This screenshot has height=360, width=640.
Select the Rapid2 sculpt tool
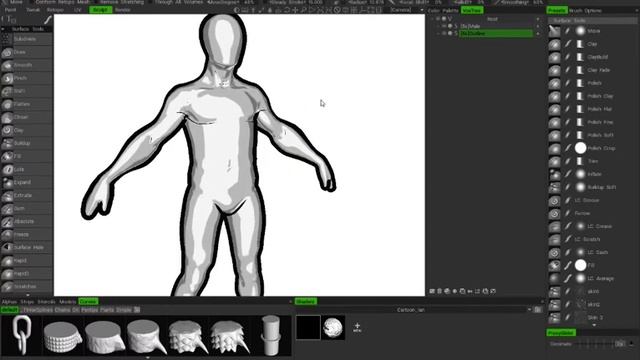[x=27, y=273]
